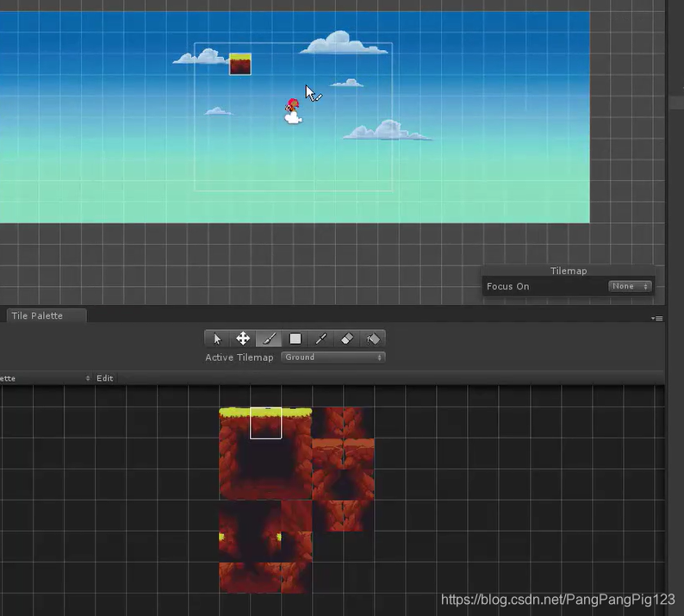
Task: Click the placed grass tile in the scene
Action: coord(240,64)
